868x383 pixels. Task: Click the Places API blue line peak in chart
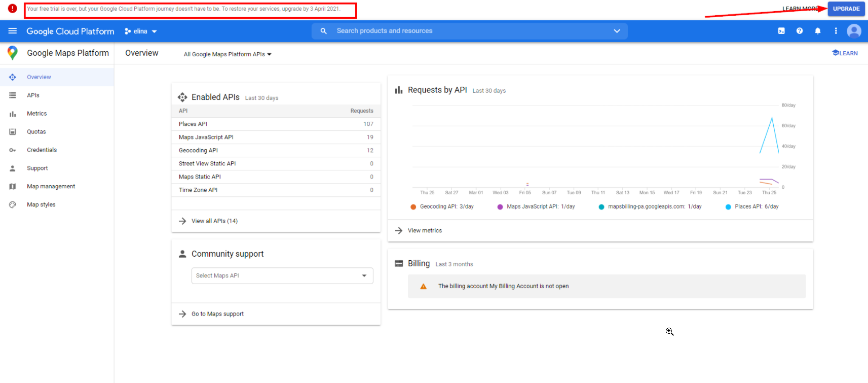(772, 119)
